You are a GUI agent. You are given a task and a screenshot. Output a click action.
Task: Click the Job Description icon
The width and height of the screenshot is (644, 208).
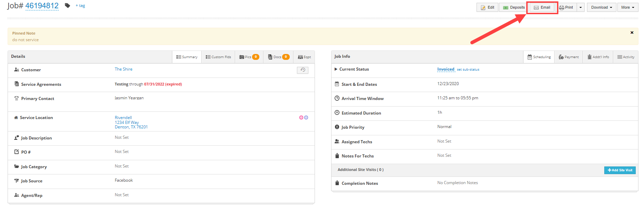click(17, 138)
